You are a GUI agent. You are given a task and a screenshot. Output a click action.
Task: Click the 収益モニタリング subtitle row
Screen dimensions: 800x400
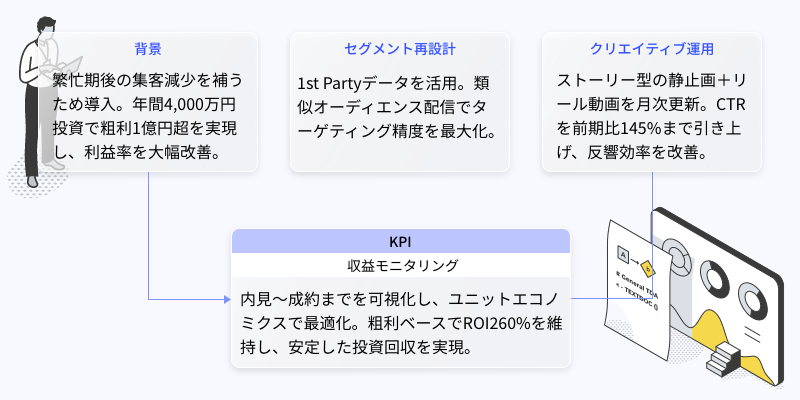click(400, 265)
